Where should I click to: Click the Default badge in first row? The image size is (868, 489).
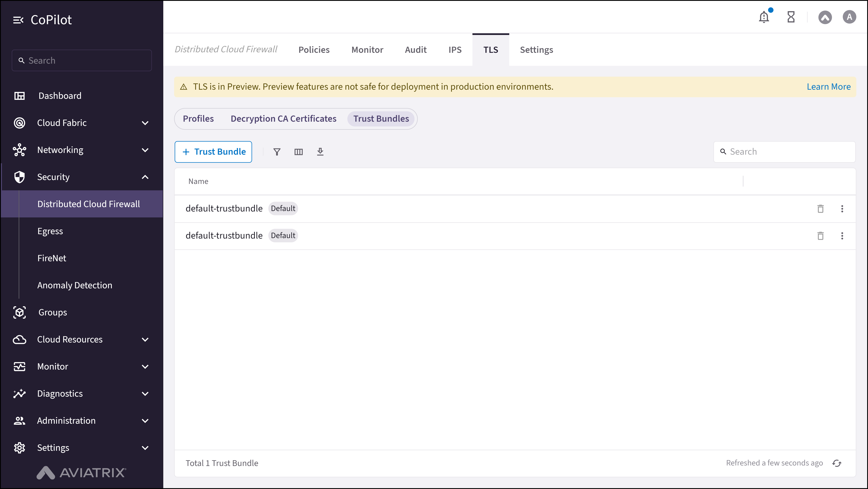283,209
